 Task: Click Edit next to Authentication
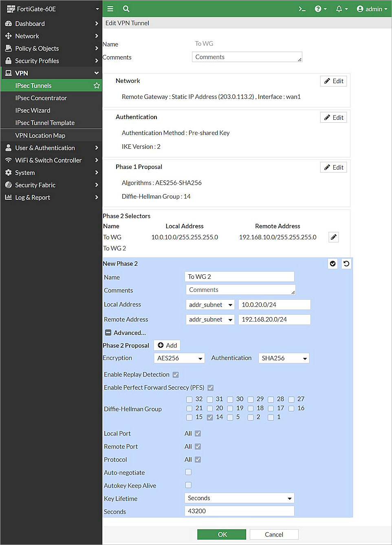[x=333, y=117]
